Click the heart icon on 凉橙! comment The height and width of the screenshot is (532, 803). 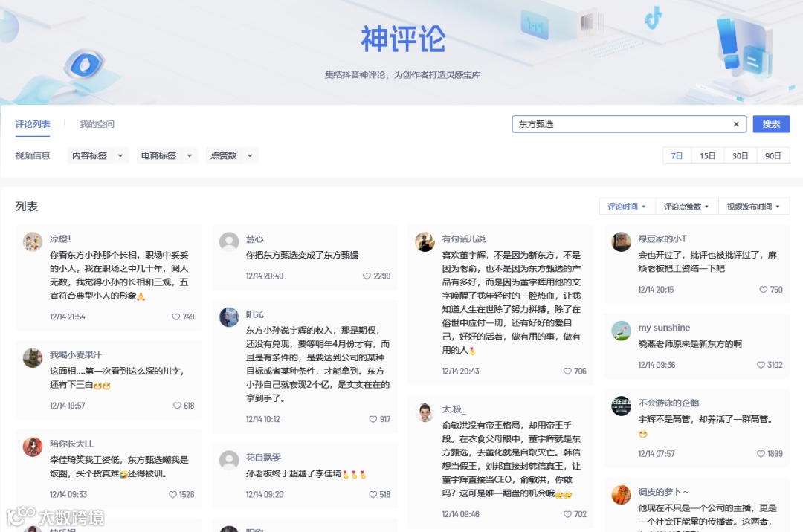tap(175, 317)
